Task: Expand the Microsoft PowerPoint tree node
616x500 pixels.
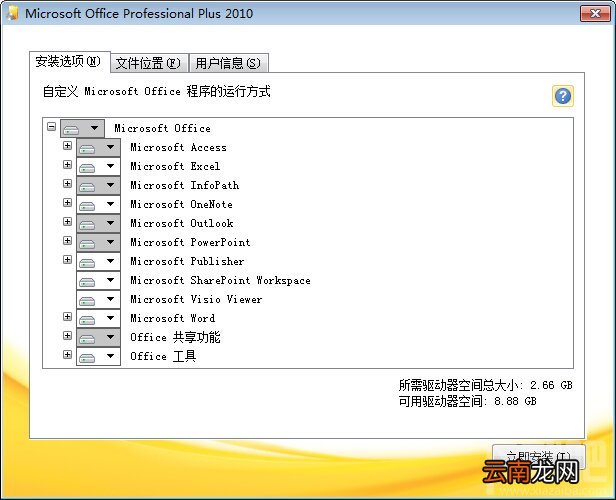Action: pyautogui.click(x=68, y=240)
